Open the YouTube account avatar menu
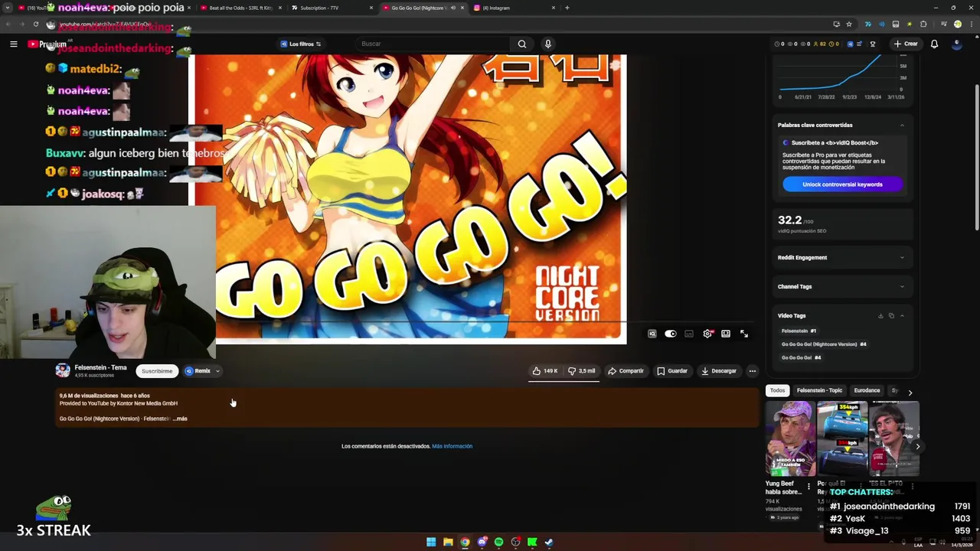 [956, 44]
